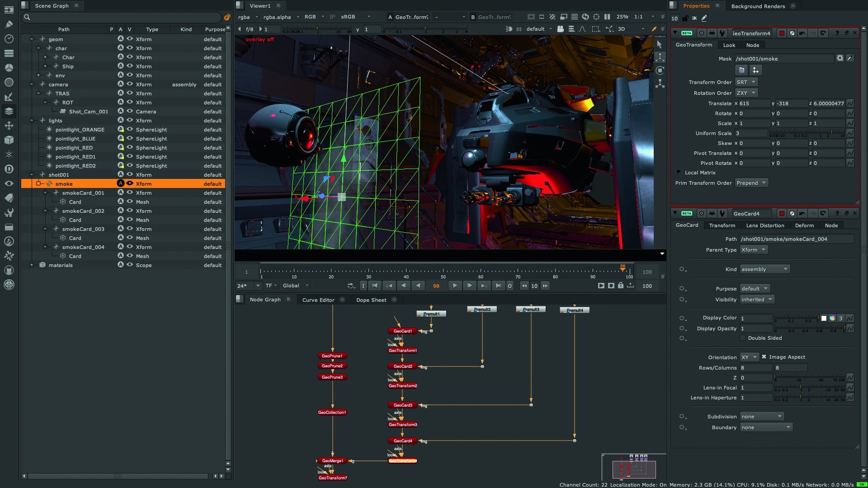The image size is (868, 488).
Task: Open the rgba layer dropdown in the viewer
Action: click(246, 17)
